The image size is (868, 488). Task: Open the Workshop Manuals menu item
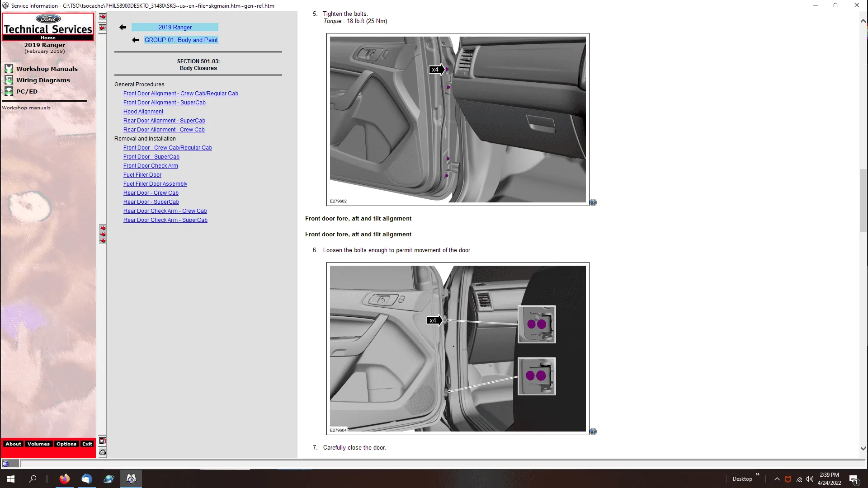(47, 69)
